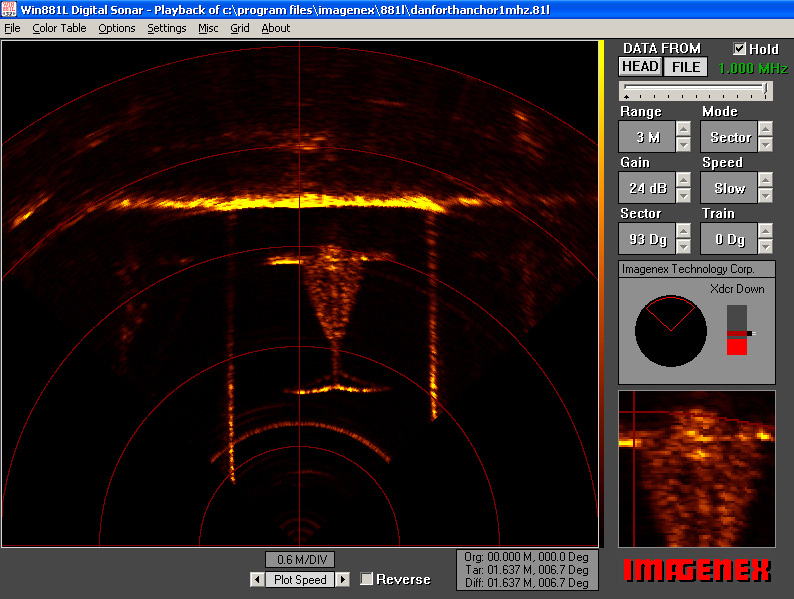Click the color intensity scale bar
This screenshot has height=599, width=794.
(x=601, y=294)
